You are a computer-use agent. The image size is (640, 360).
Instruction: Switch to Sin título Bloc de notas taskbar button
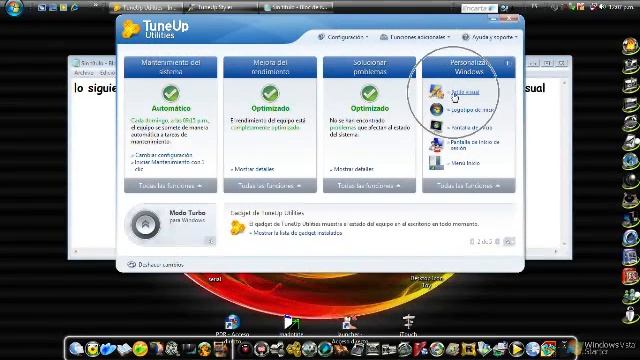[x=297, y=8]
